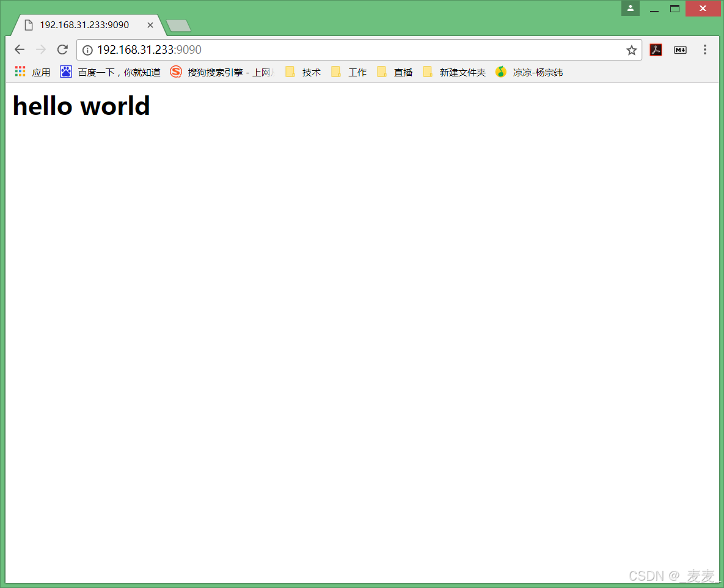The image size is (724, 588).
Task: Close the 192.168.31.233:9090 tab
Action: coord(150,25)
